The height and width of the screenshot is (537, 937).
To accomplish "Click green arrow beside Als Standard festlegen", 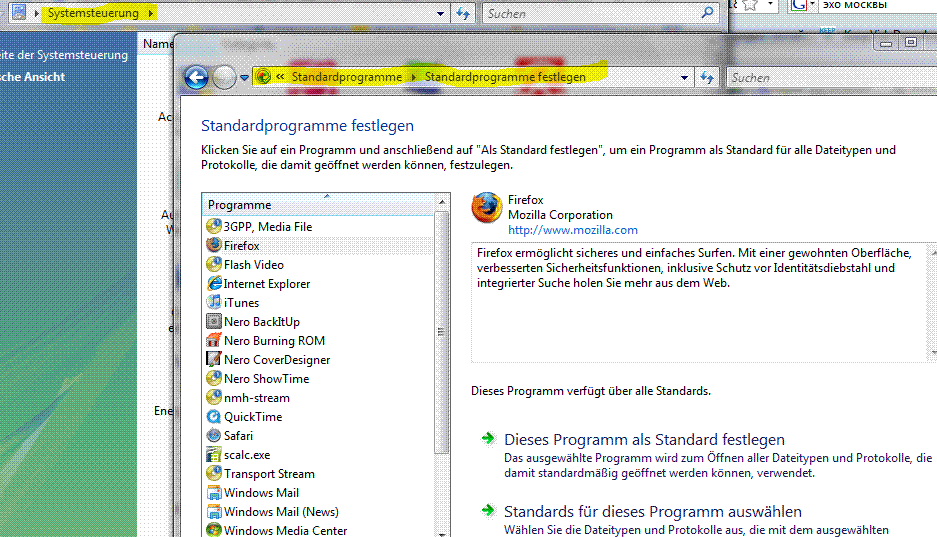I will [x=489, y=438].
